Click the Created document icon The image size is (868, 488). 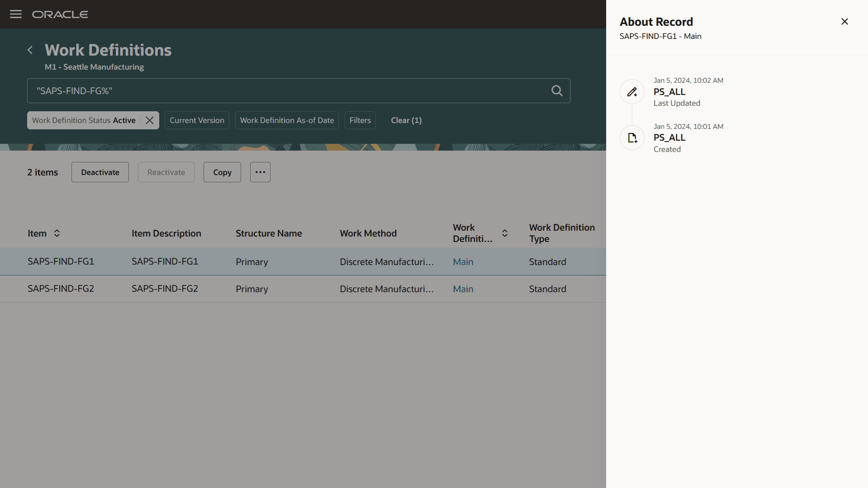[x=632, y=138]
